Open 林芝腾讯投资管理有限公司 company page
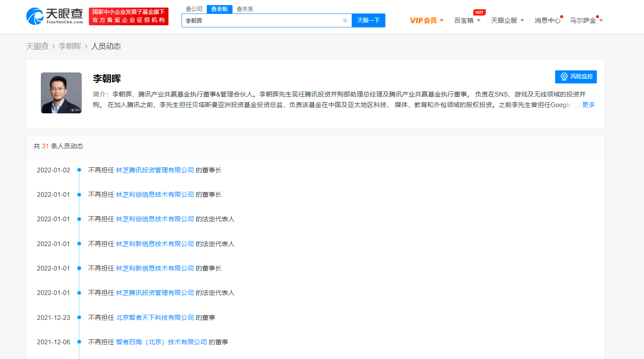Image resolution: width=644 pixels, height=359 pixels. (x=155, y=170)
